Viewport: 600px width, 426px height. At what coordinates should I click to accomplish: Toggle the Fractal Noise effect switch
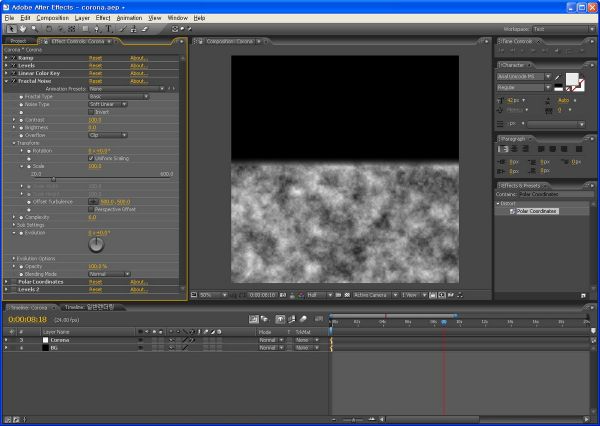click(x=14, y=81)
